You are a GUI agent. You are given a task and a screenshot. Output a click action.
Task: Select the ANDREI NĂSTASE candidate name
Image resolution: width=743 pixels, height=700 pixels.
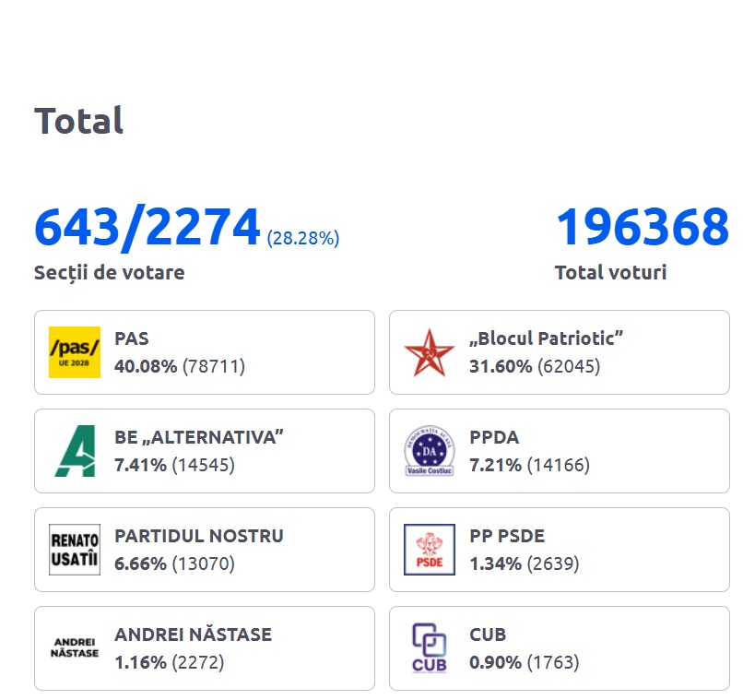pos(194,635)
